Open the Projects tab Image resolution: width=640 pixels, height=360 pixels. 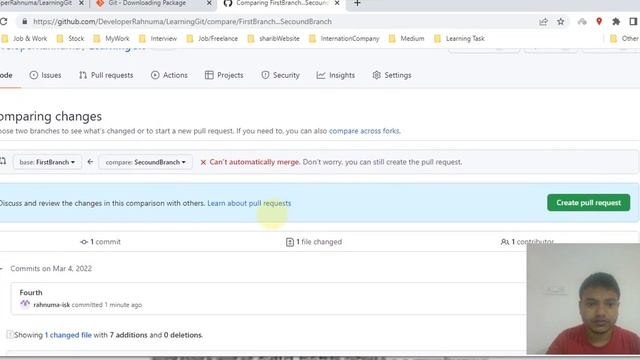[224, 76]
